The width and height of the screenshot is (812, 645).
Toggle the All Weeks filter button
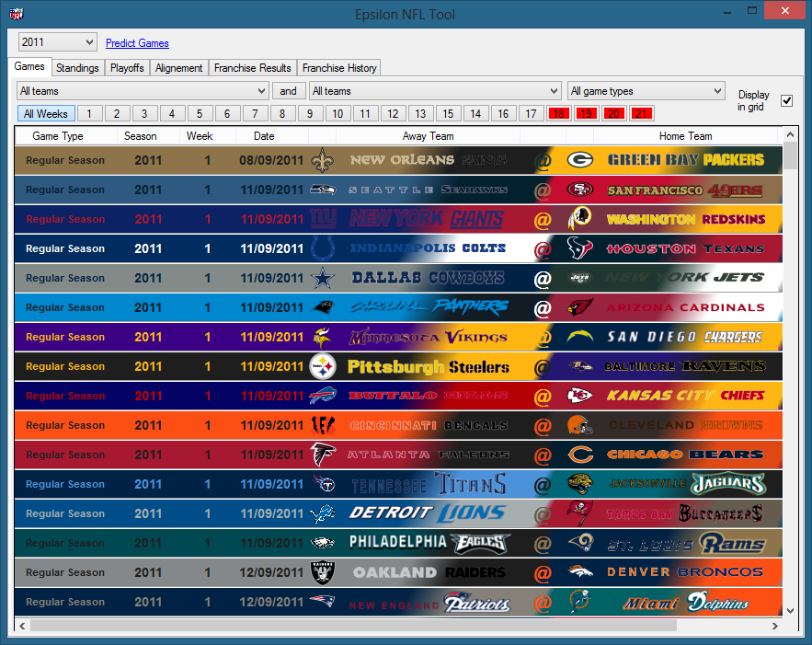(x=46, y=114)
